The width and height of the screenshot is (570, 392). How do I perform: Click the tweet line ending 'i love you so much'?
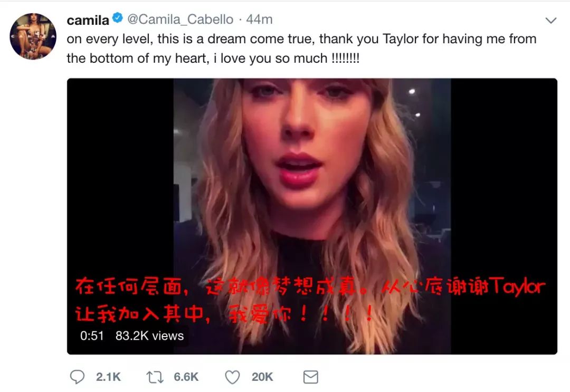tap(213, 58)
